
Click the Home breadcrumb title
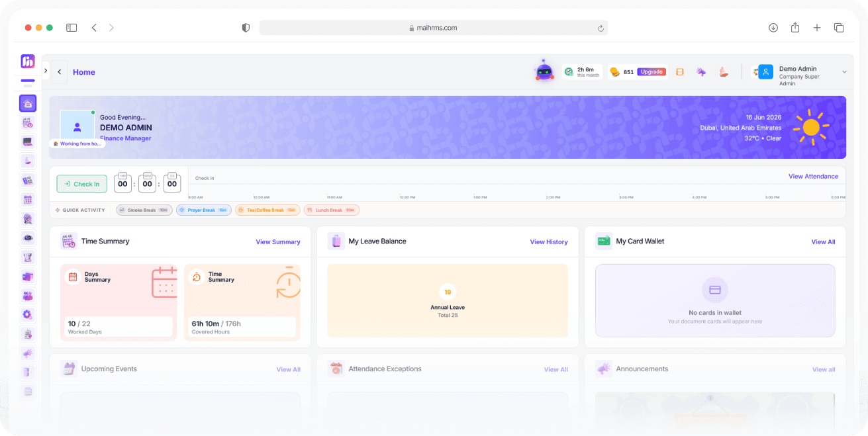click(x=84, y=72)
